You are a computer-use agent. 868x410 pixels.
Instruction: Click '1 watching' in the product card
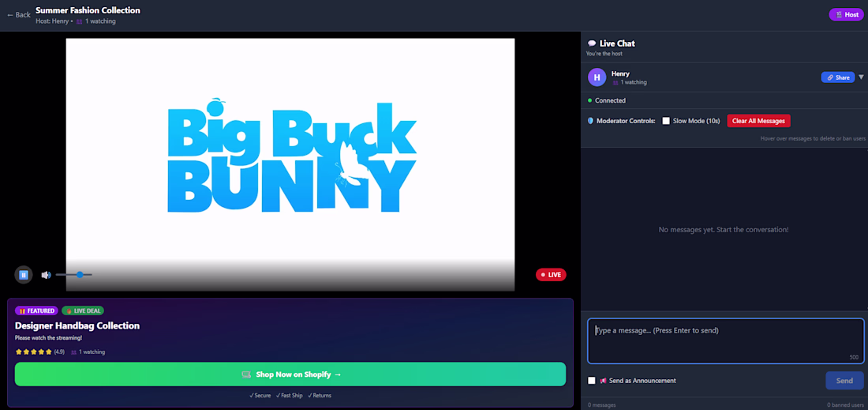coord(88,352)
